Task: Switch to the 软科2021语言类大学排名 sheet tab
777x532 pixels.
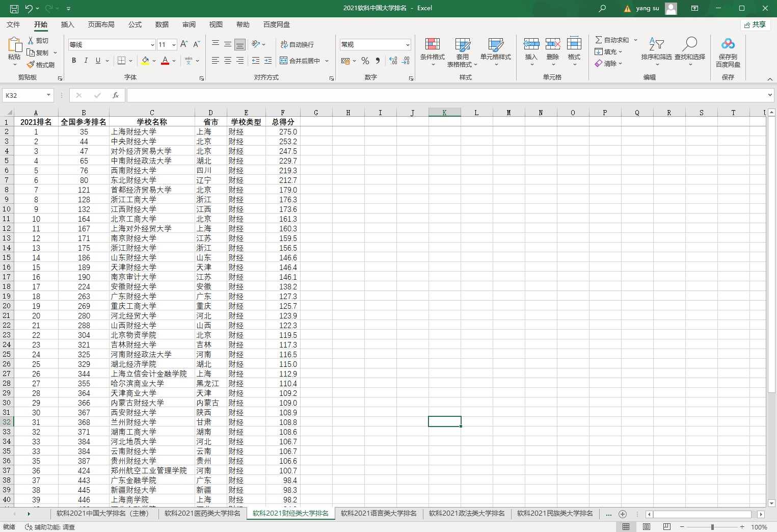Action: [x=379, y=513]
